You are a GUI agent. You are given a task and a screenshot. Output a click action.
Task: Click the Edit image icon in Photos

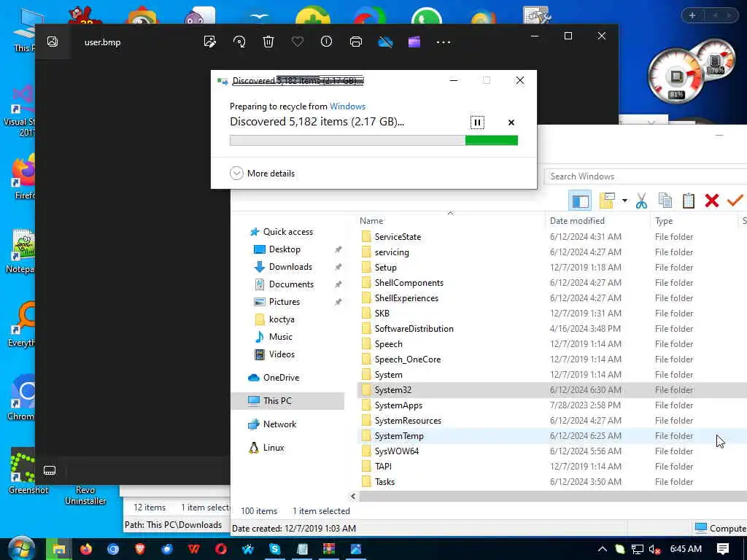click(209, 42)
